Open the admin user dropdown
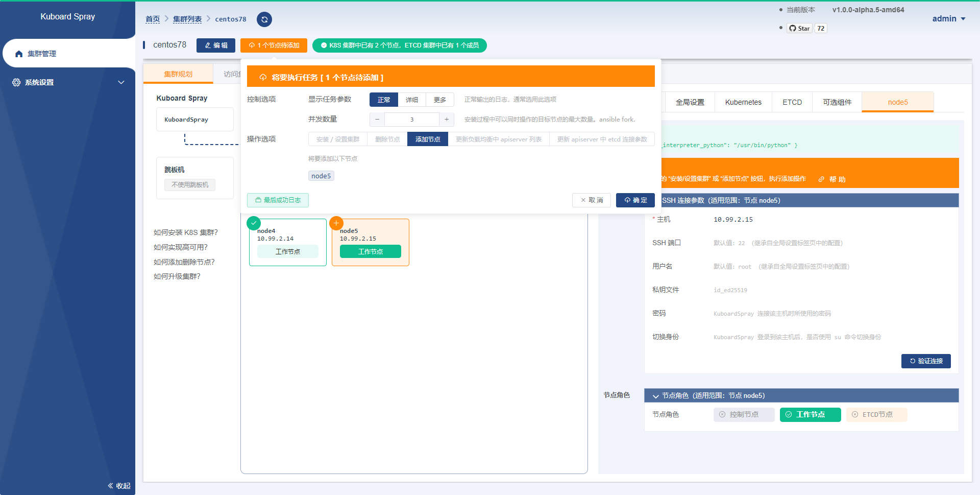980x495 pixels. (948, 18)
